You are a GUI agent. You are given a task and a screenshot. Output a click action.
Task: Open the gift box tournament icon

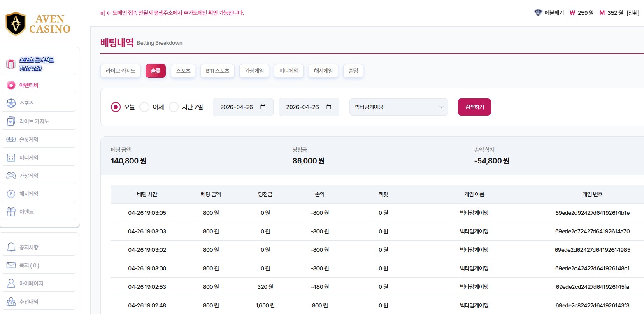(x=11, y=64)
